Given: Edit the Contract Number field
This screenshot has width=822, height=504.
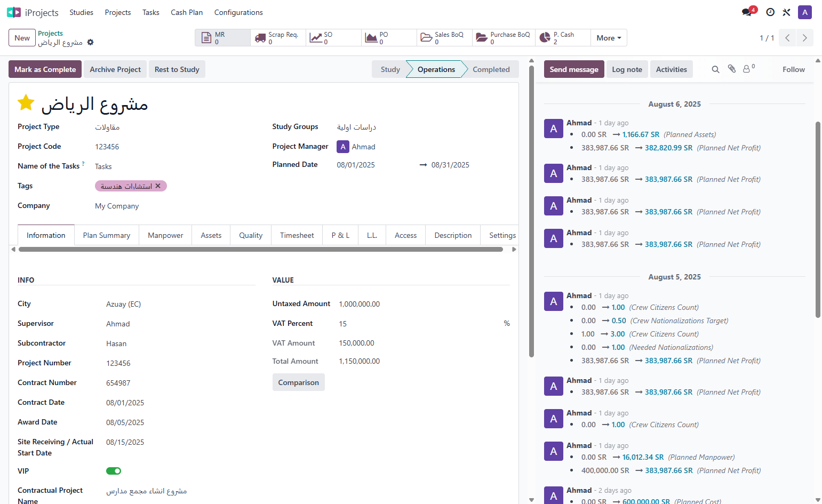Looking at the screenshot, I should [x=180, y=383].
